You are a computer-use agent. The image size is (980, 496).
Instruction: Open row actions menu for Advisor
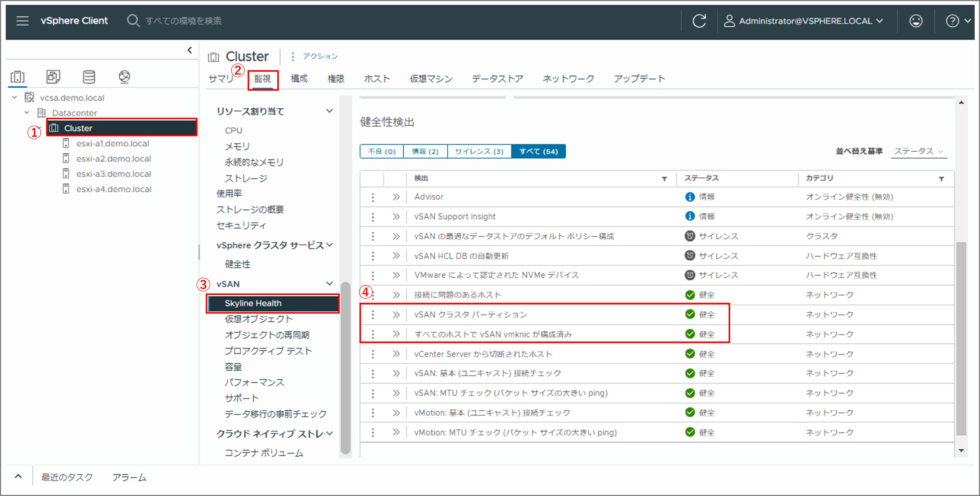(x=373, y=197)
